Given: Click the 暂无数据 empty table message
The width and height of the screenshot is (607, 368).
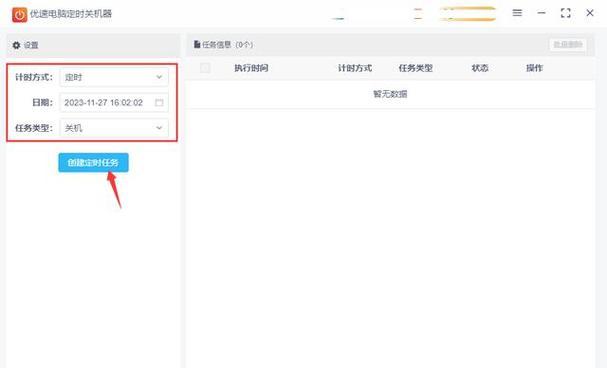Looking at the screenshot, I should point(390,94).
